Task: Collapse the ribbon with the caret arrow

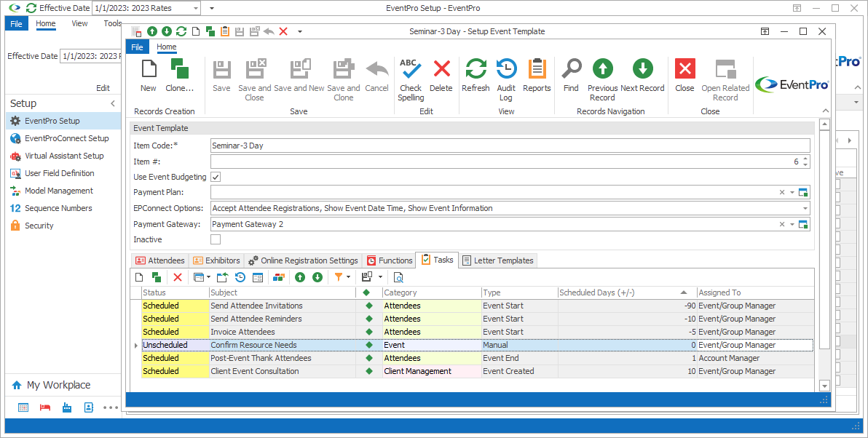Action: (825, 111)
